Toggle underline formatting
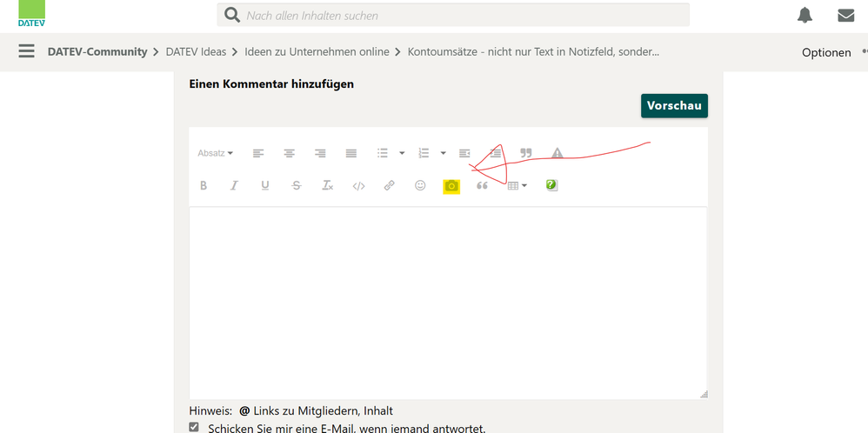Viewport: 868px width, 433px height. click(x=265, y=186)
